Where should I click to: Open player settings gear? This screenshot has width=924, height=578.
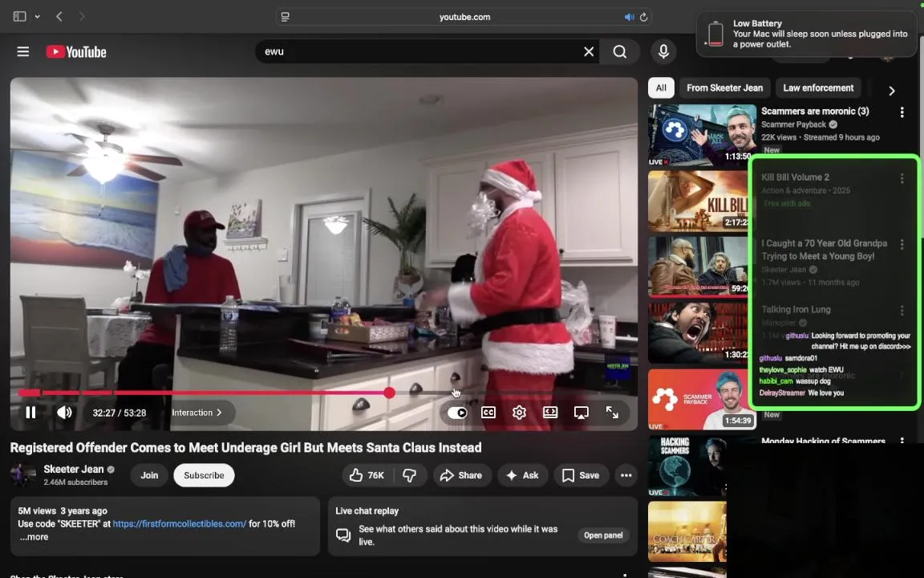click(519, 413)
